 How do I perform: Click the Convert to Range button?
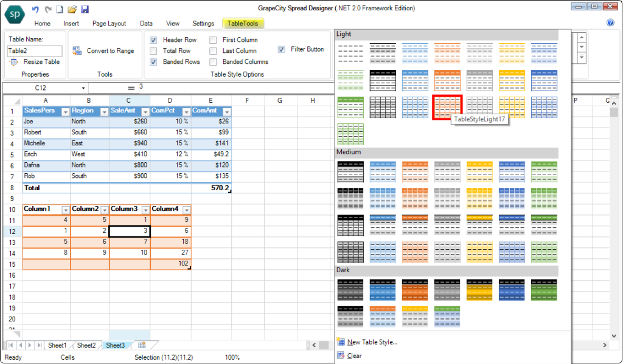click(x=103, y=51)
